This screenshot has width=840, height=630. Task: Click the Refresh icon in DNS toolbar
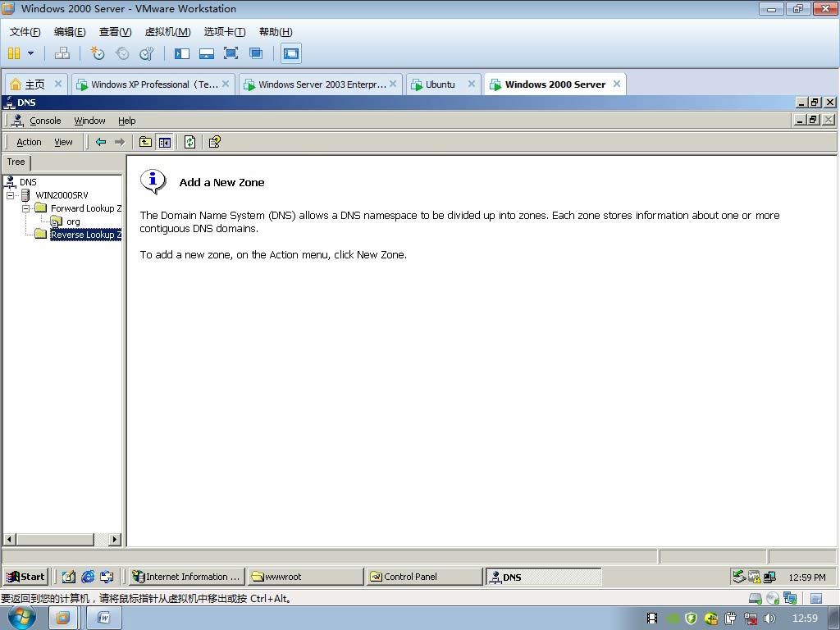pyautogui.click(x=189, y=142)
